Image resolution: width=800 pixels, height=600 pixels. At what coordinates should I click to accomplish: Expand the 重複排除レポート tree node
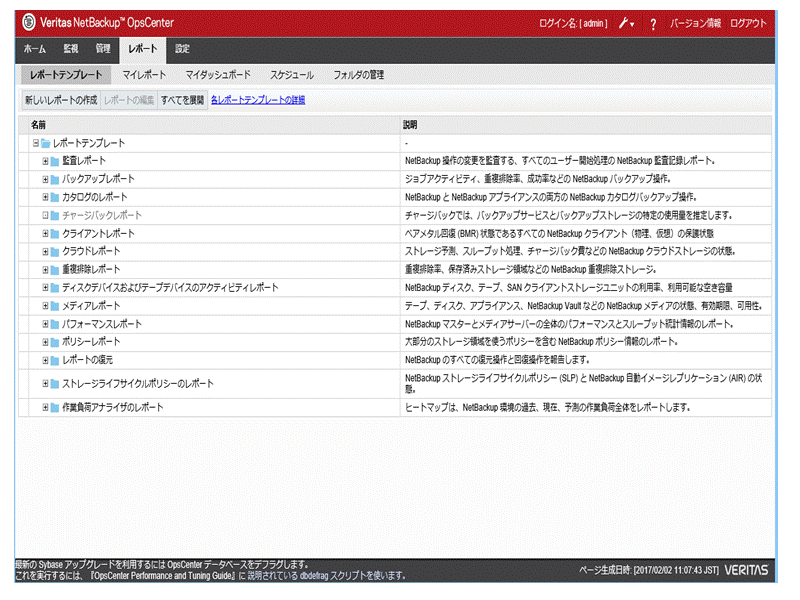click(x=45, y=270)
